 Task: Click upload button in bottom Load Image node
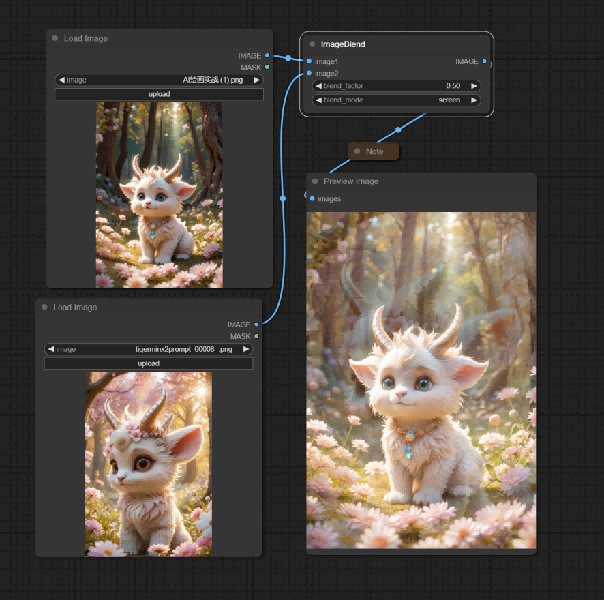149,364
